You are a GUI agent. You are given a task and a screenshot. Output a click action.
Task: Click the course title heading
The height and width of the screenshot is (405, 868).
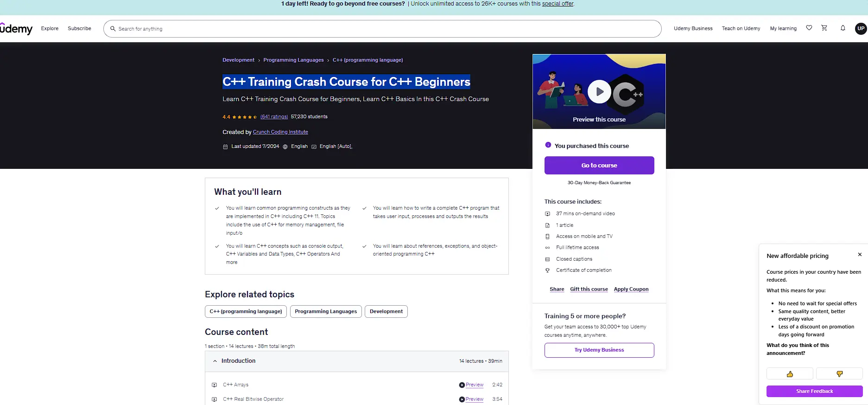pos(346,82)
